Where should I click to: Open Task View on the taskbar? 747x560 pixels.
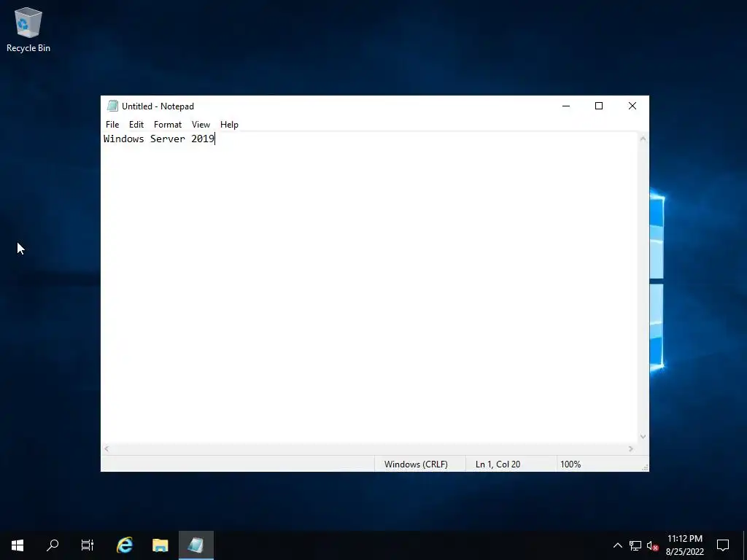88,545
